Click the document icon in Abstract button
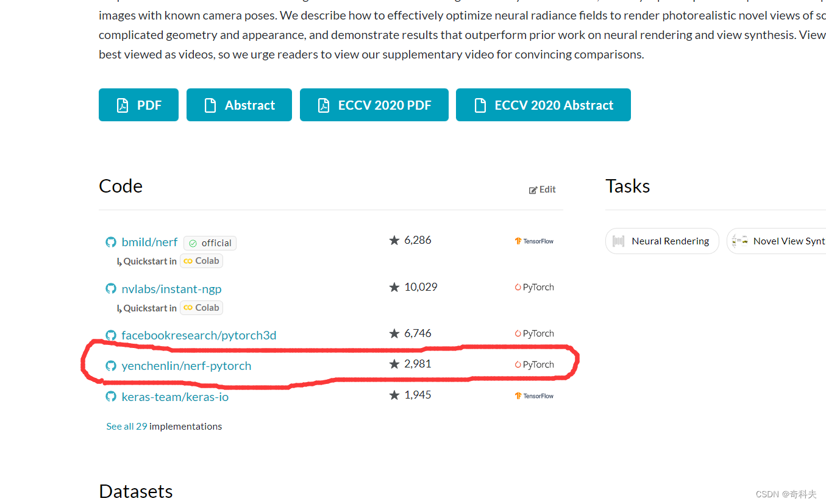 point(210,105)
